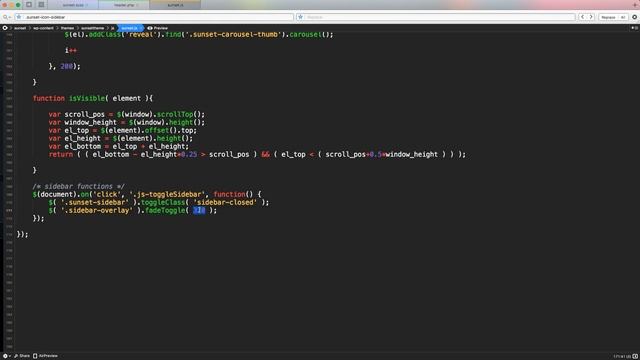
Task: Click Share in the status bar
Action: point(22,356)
